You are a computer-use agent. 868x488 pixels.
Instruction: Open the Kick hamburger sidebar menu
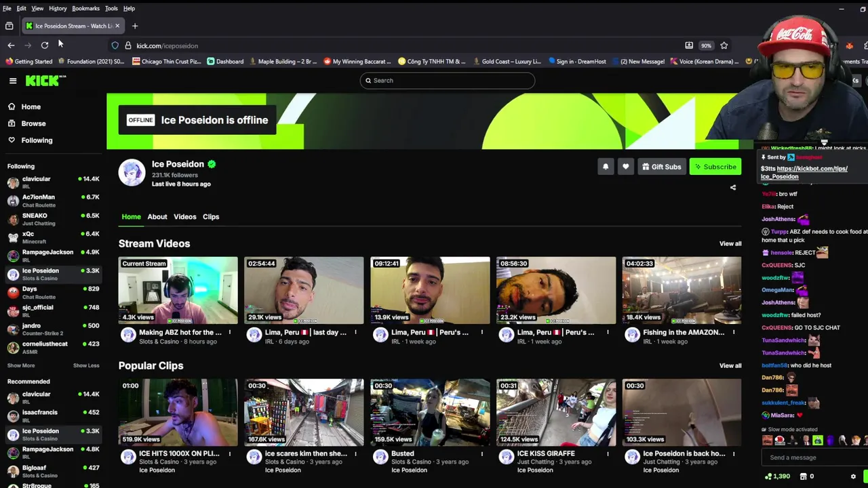[x=13, y=81]
